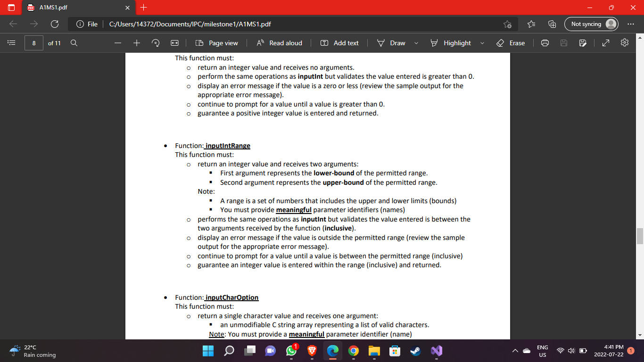Zoom out of the PDF
This screenshot has height=362, width=644.
point(118,43)
